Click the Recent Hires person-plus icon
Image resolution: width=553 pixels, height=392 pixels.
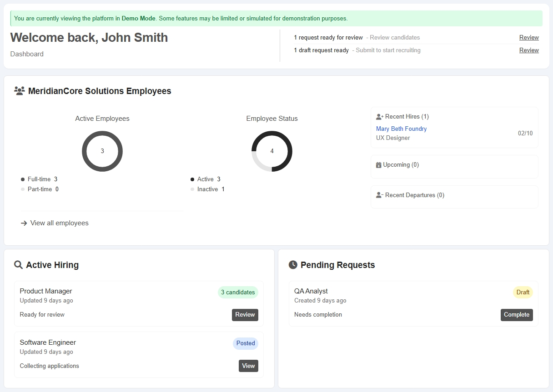[x=380, y=117]
